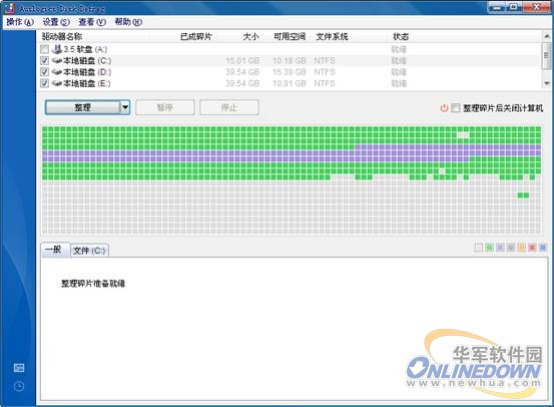Uncheck the local disk (C:) checkbox
Screen dimensions: 554x407
pos(45,60)
